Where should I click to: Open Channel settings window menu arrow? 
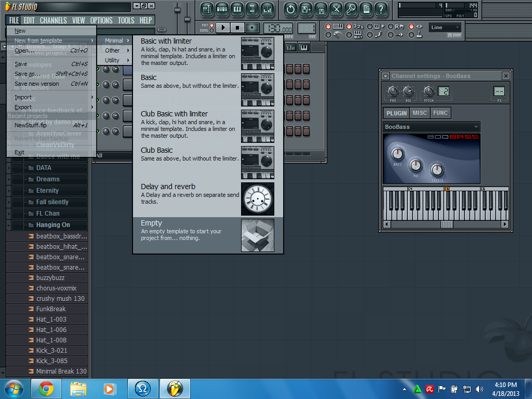coord(385,76)
